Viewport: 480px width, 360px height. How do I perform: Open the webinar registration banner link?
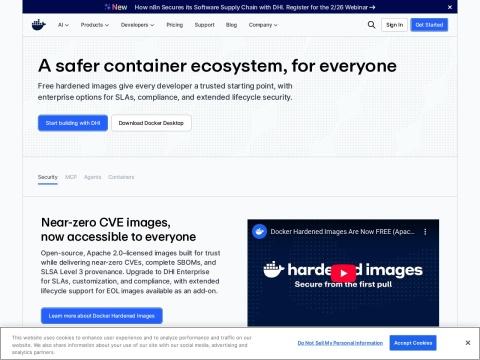[255, 7]
